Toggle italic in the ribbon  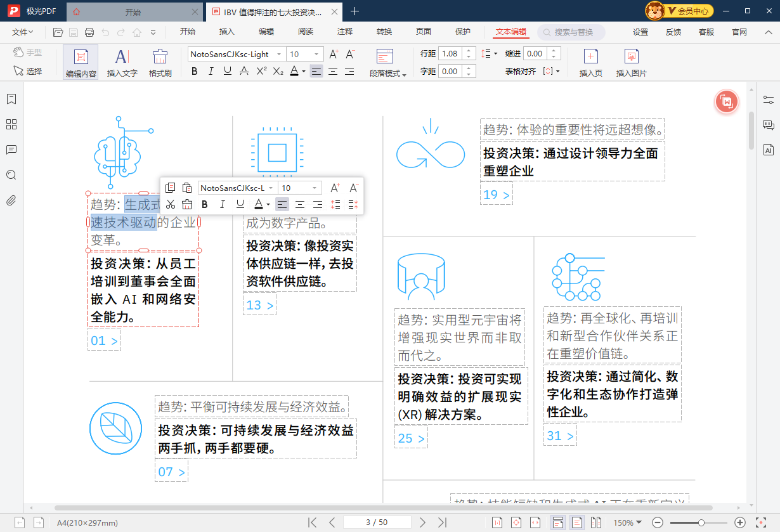coord(211,71)
